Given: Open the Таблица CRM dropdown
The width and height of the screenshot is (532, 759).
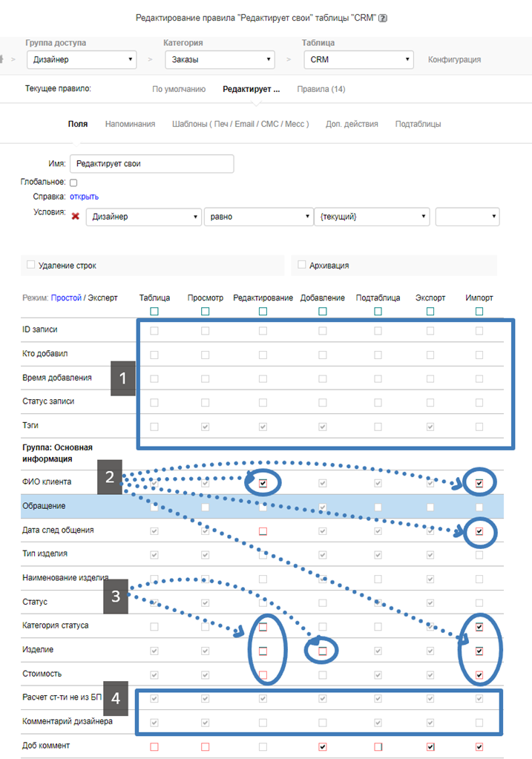Looking at the screenshot, I should tap(358, 59).
